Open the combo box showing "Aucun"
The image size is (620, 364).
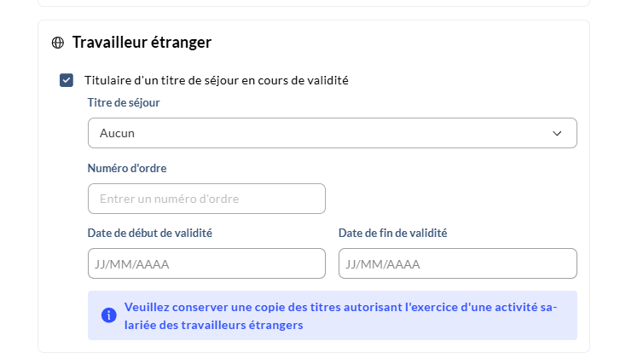332,134
